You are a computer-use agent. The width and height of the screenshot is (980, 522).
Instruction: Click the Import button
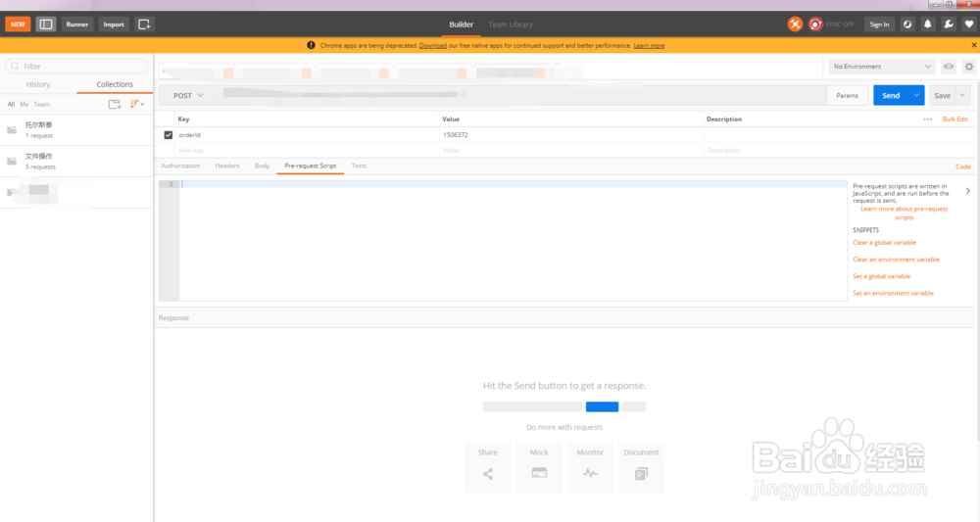tap(114, 24)
